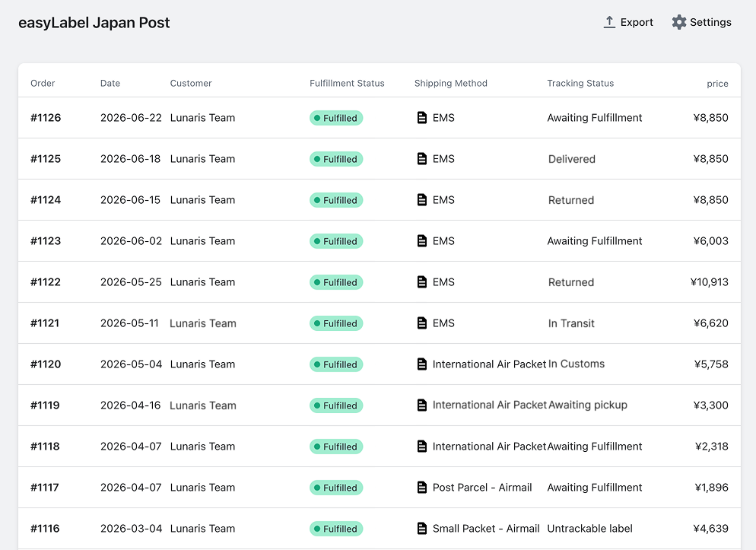Click the Export upload icon

609,22
